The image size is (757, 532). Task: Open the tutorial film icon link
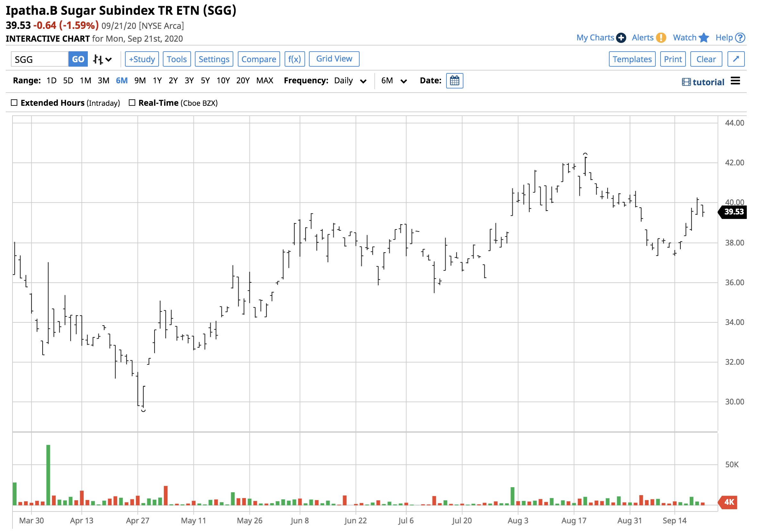point(686,82)
